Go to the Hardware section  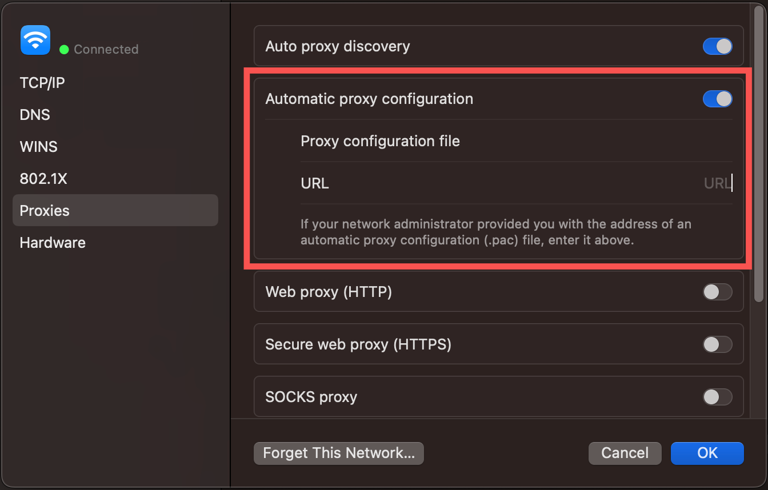click(52, 243)
